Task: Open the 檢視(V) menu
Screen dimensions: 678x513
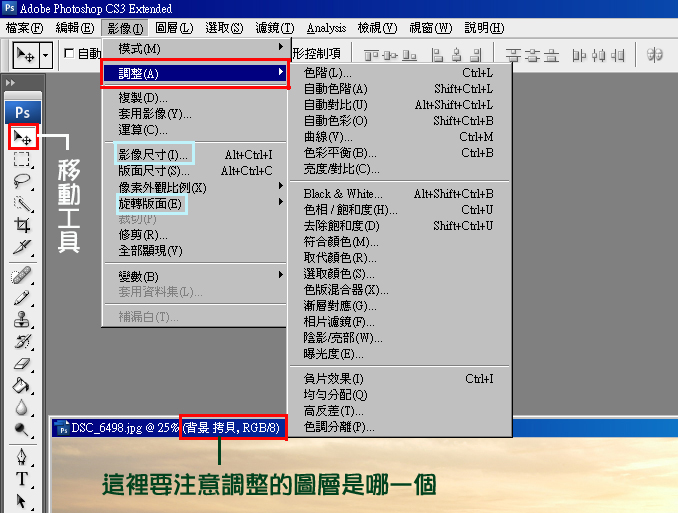Action: [x=377, y=28]
